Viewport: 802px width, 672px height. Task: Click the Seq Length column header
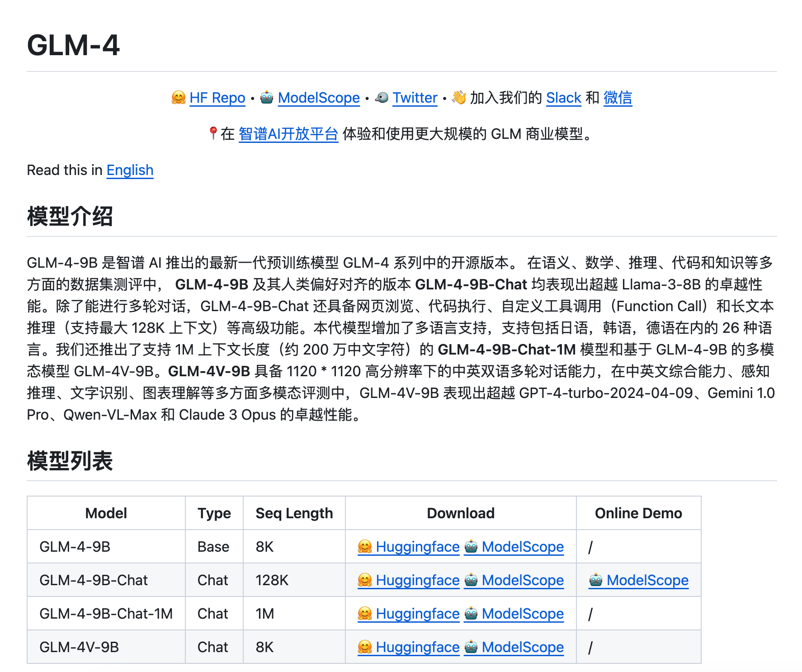[294, 513]
